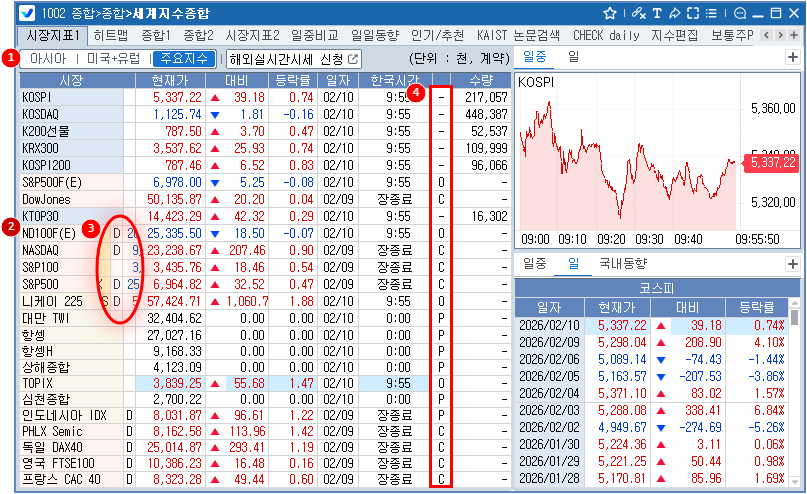Click the share arrow icon in title bar
807x494 pixels.
675,14
